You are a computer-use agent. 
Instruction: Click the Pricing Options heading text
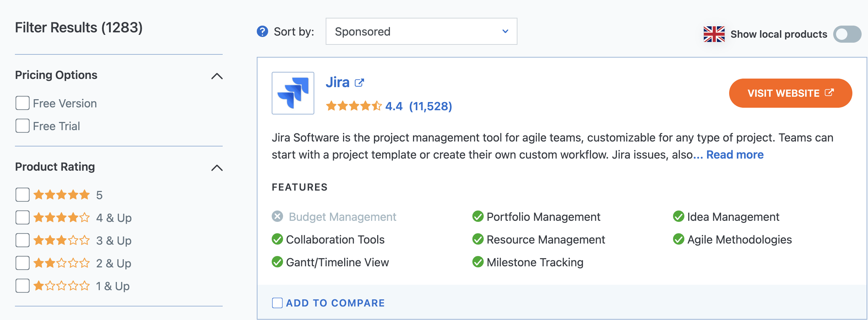[x=56, y=75]
